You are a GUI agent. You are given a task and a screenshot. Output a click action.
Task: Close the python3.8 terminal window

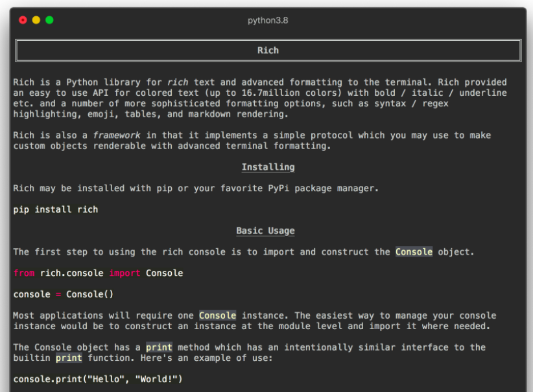[23, 20]
